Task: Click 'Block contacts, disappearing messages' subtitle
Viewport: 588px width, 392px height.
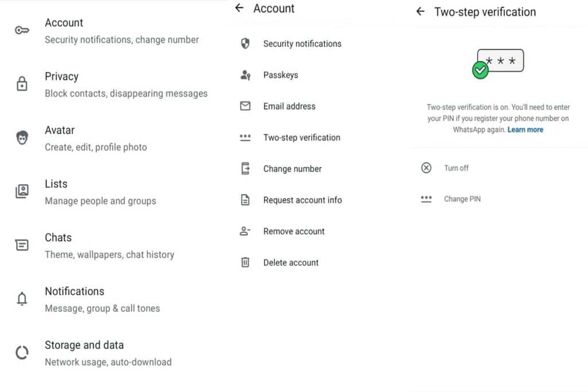Action: pyautogui.click(x=126, y=94)
